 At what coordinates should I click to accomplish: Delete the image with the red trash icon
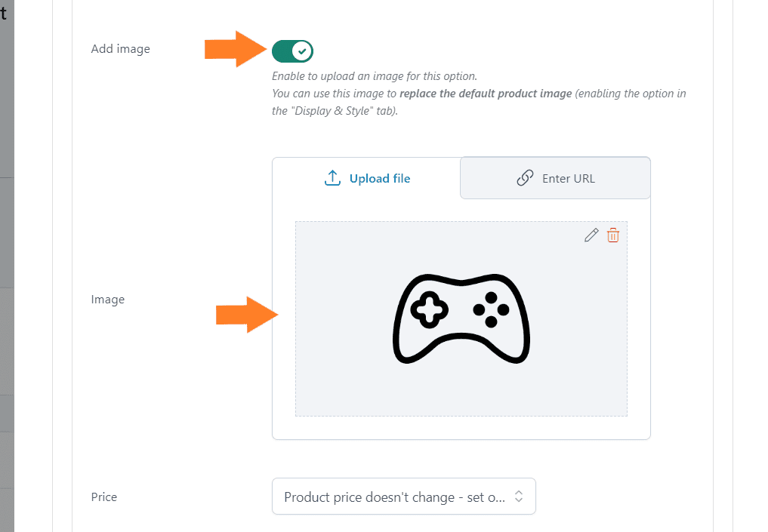[x=612, y=235]
